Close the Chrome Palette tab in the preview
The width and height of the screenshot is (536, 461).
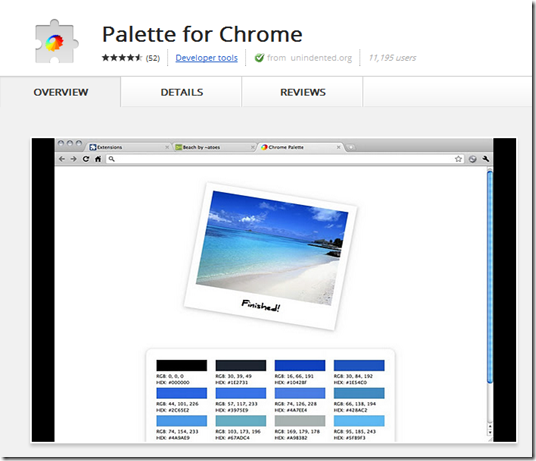point(338,147)
